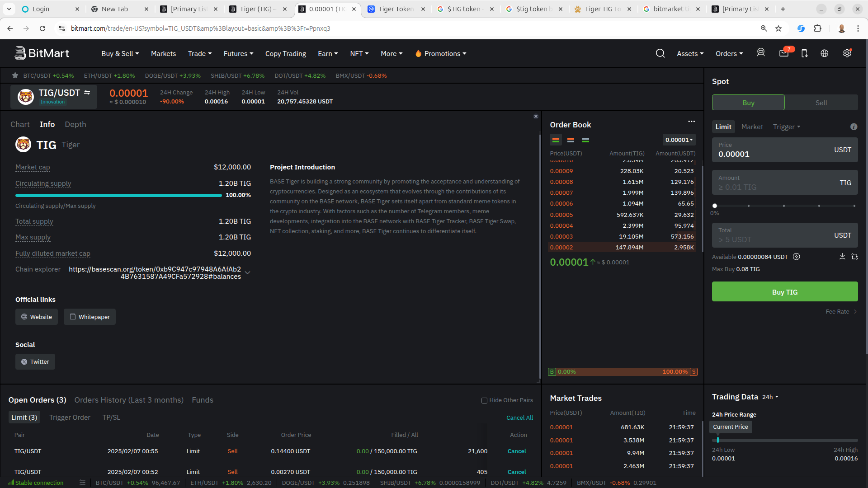868x488 pixels.
Task: Toggle Hide Other Pairs checkbox
Action: [484, 400]
